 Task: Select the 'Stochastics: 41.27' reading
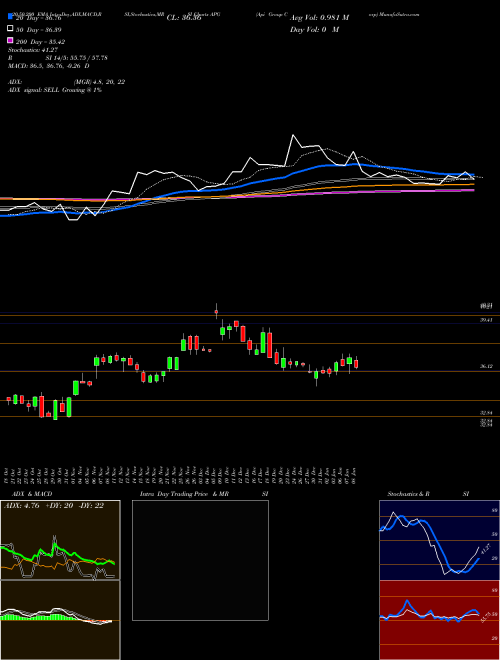click(32, 50)
